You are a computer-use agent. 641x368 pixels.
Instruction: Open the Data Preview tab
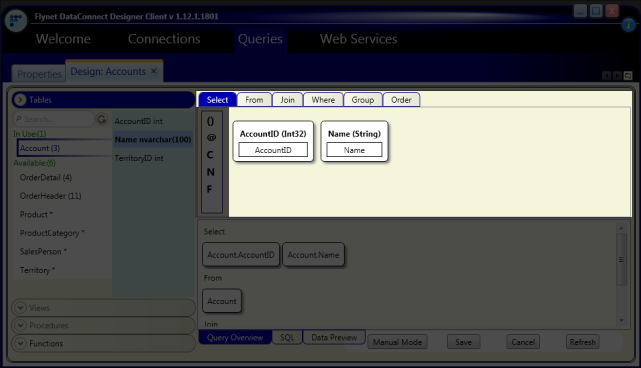click(334, 338)
